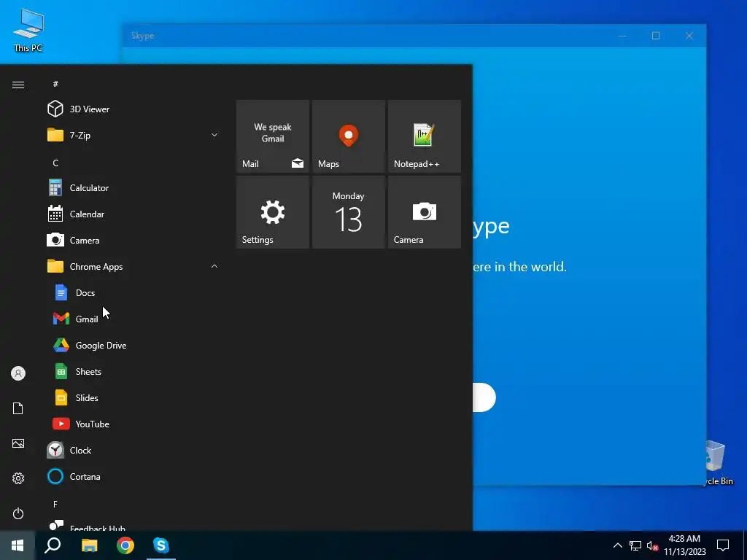Open File Explorer on the taskbar
Image resolution: width=747 pixels, height=560 pixels.
point(89,545)
